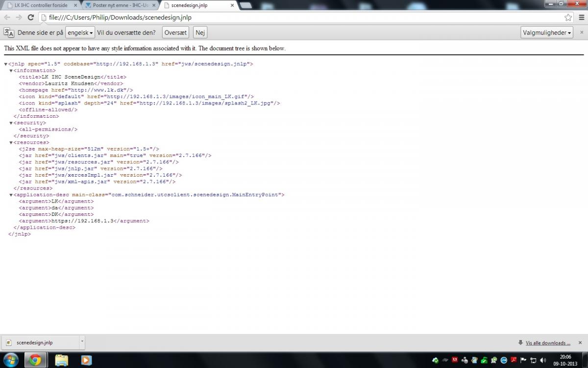Screen dimensions: 588x368
Task: Collapse the security node
Action: point(11,123)
